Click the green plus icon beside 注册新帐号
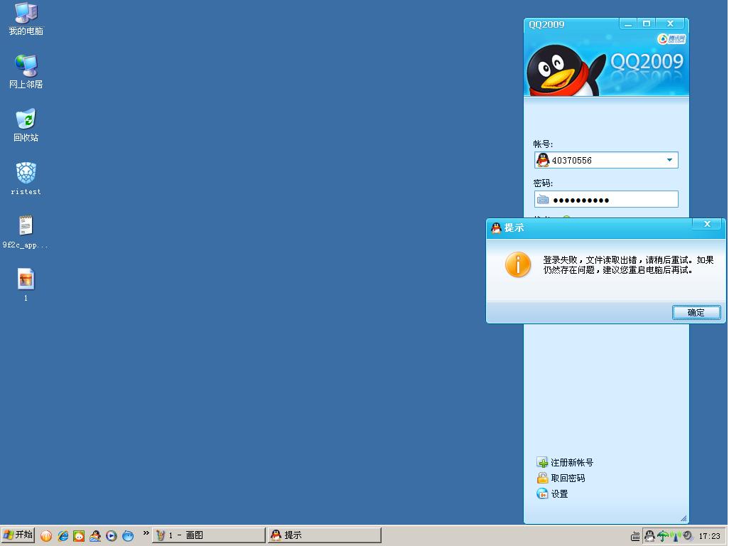Screen dimensions: 756x546 tap(542, 462)
